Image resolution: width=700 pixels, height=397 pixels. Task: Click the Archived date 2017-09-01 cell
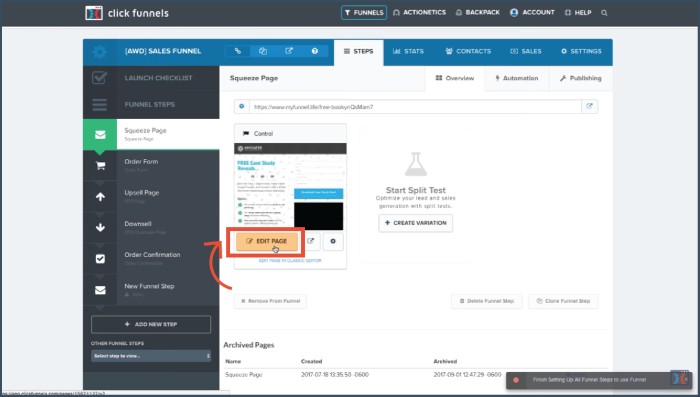(x=467, y=375)
